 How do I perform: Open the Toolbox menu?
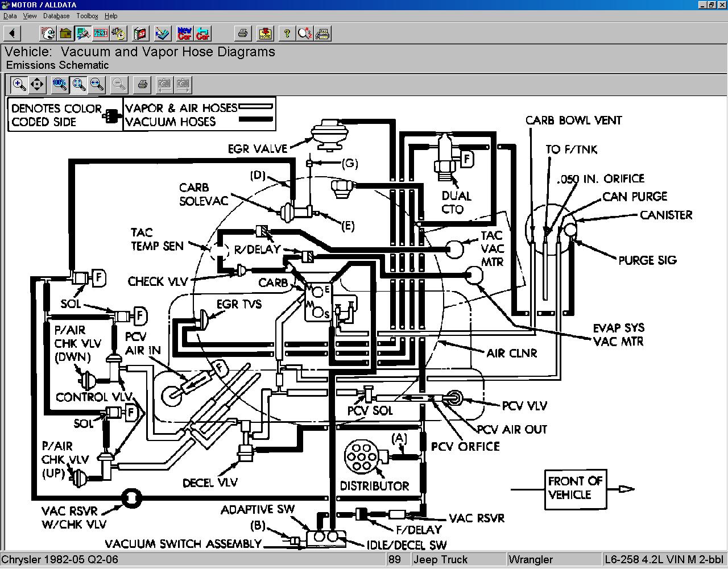point(87,16)
